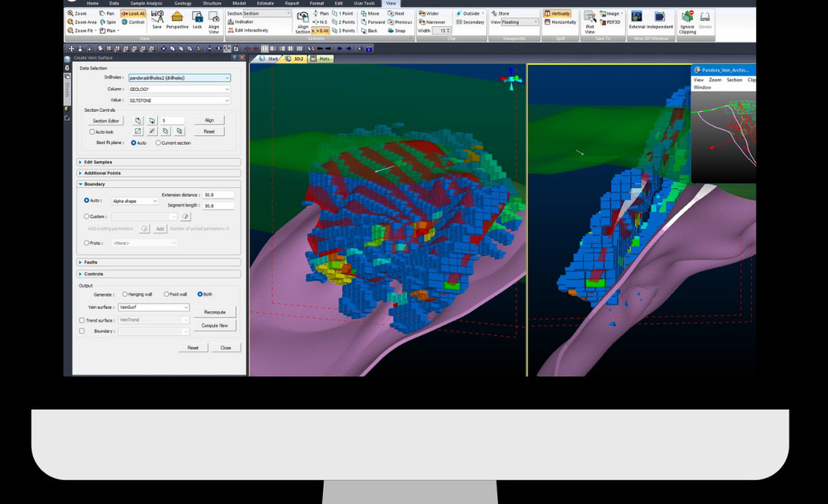Click the Compute New button
Image resolution: width=828 pixels, height=504 pixels.
pos(214,325)
